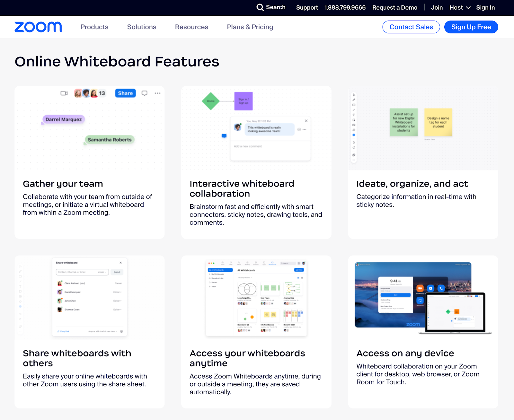Viewport: 514px width, 420px height.
Task: Open the comment bubble icon next to Share
Action: tap(145, 93)
